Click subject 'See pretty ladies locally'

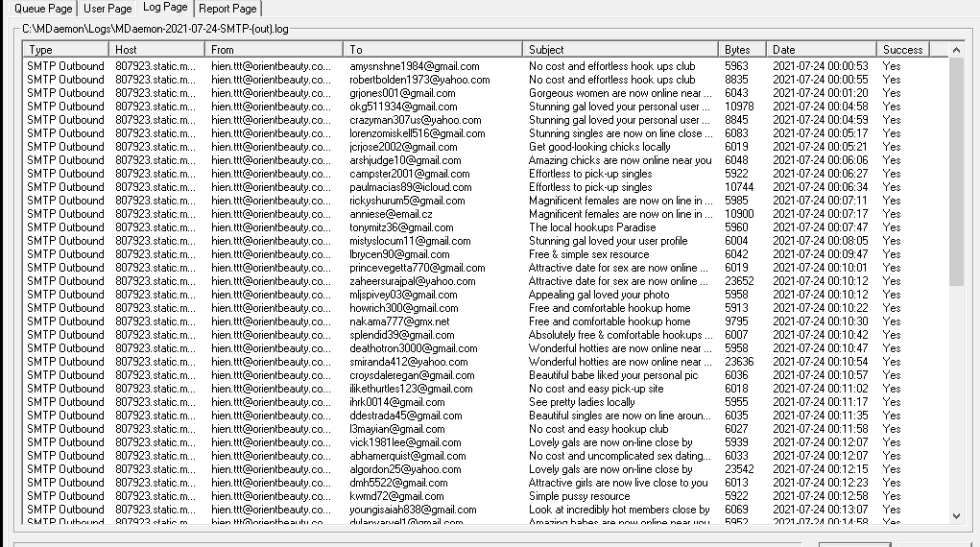[x=582, y=403]
